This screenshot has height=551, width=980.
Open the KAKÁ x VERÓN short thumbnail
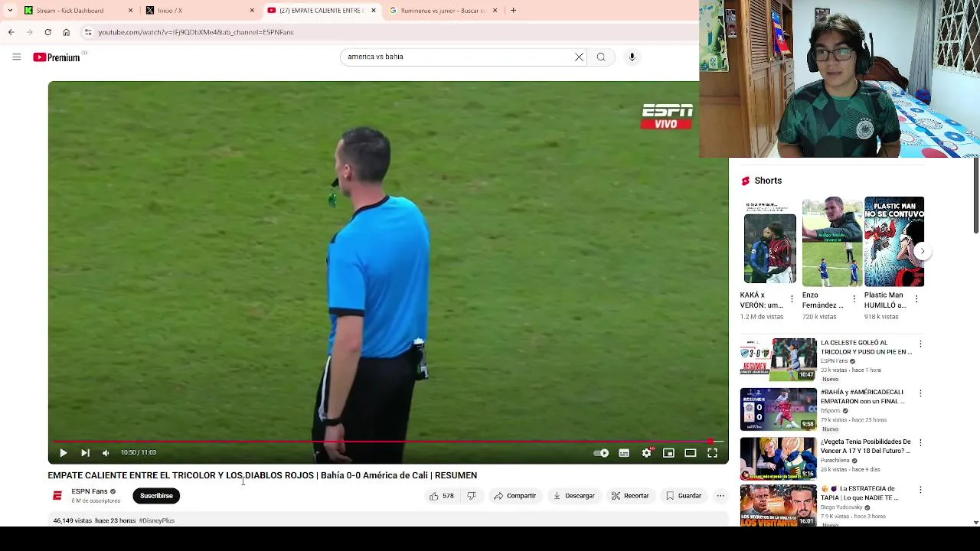(769, 242)
